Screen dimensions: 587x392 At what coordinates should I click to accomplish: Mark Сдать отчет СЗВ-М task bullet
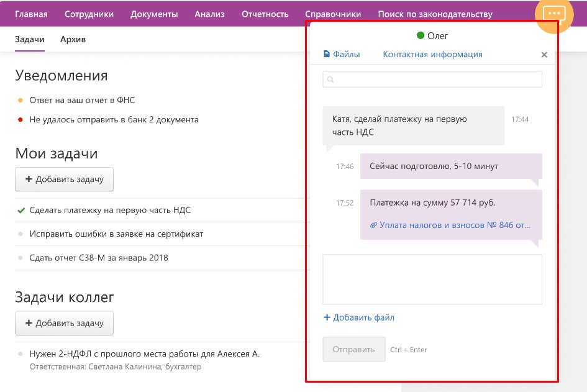[20, 258]
